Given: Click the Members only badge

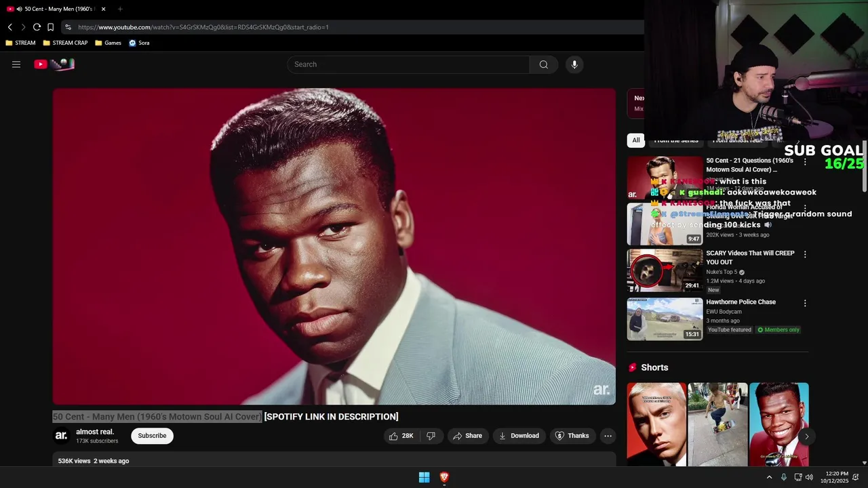Looking at the screenshot, I should click(778, 330).
